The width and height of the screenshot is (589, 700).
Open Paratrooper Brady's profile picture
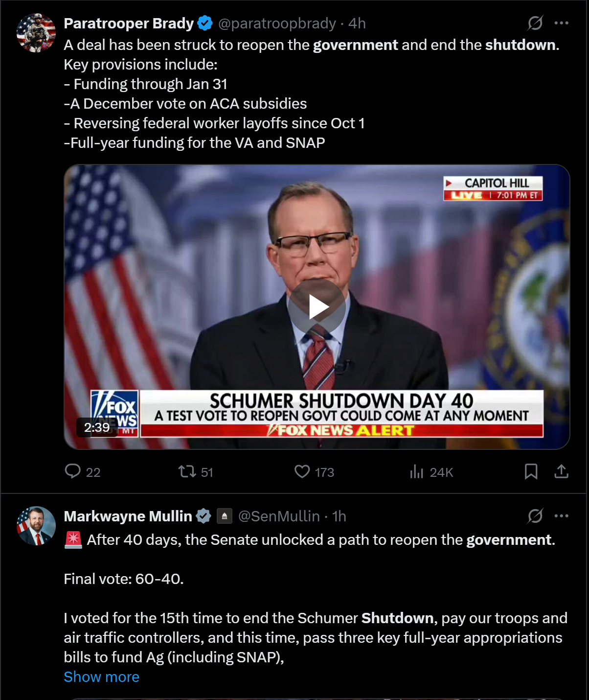point(36,33)
